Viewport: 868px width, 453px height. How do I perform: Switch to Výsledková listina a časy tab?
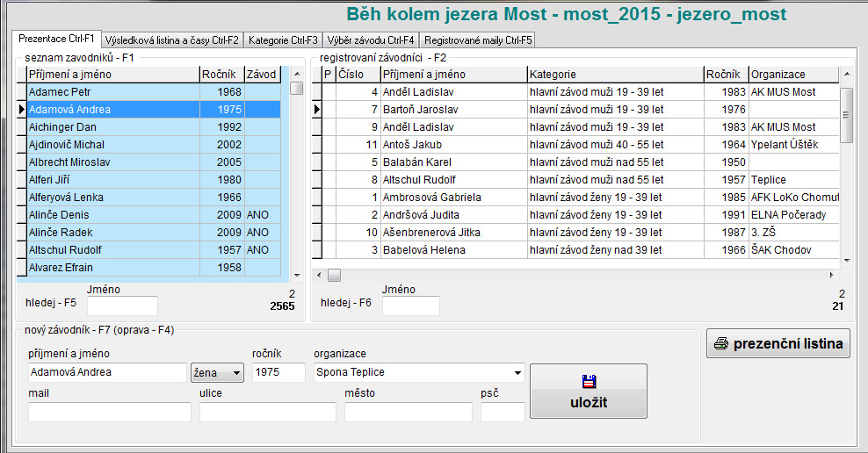[171, 40]
